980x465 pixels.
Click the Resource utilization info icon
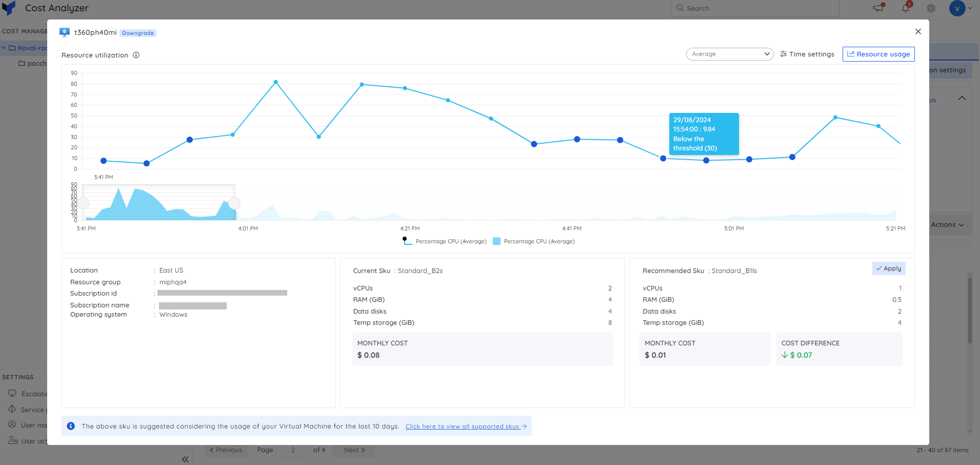[x=136, y=55]
